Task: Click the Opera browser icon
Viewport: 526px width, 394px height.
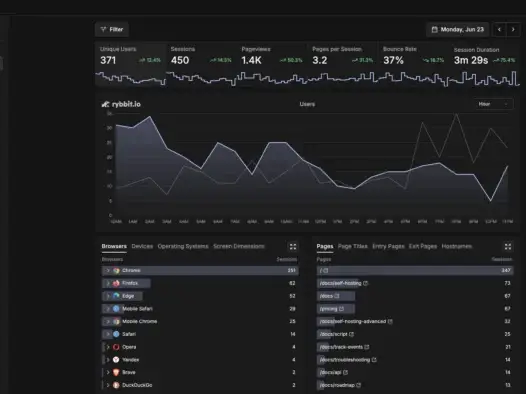Action: (x=116, y=347)
